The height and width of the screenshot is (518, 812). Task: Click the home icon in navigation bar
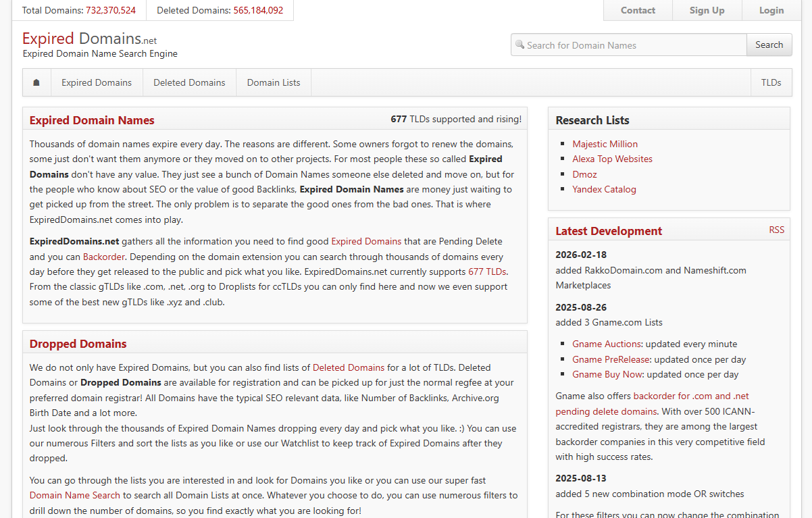[x=36, y=82]
